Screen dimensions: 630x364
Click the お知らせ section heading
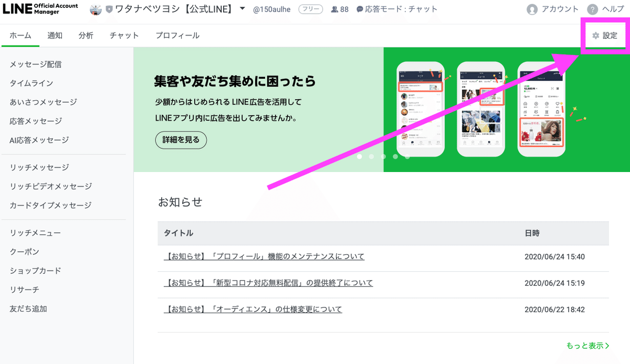click(x=180, y=202)
